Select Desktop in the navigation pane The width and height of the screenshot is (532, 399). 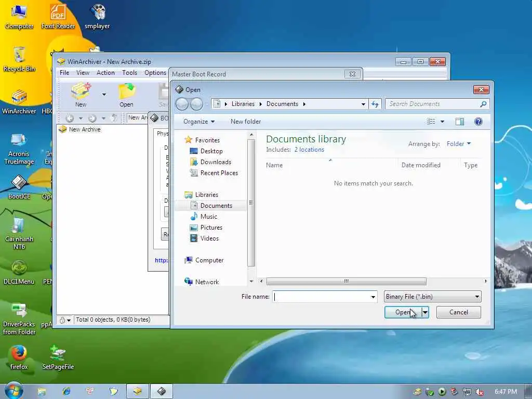(x=211, y=151)
